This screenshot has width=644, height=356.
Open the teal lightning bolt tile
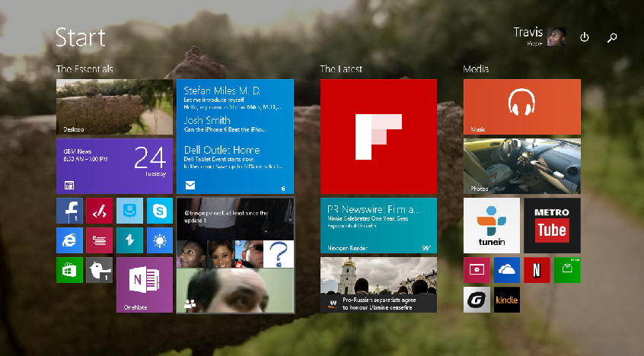[x=129, y=240]
